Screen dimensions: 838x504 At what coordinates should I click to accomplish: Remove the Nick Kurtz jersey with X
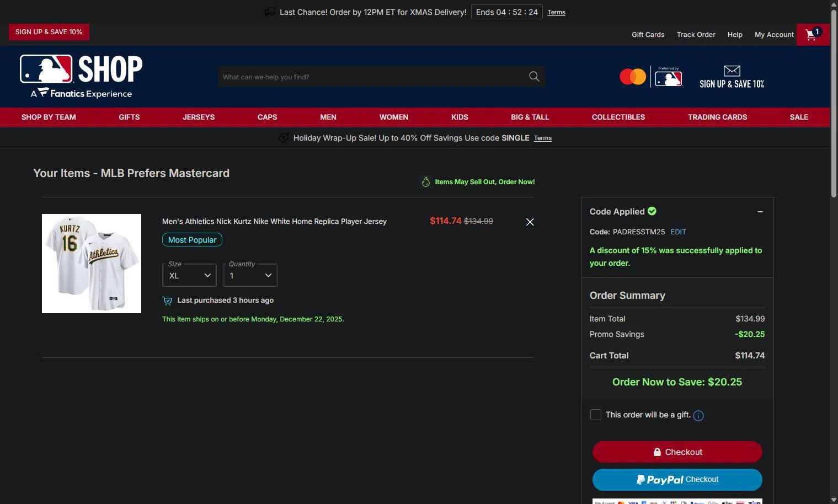(530, 222)
